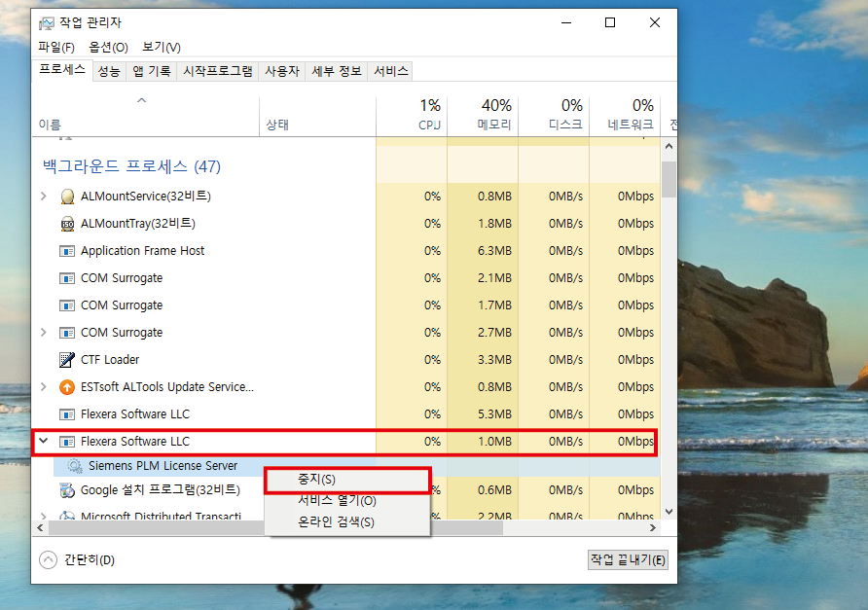The image size is (868, 610).
Task: Sort by the 상태 column header
Action: [318, 116]
